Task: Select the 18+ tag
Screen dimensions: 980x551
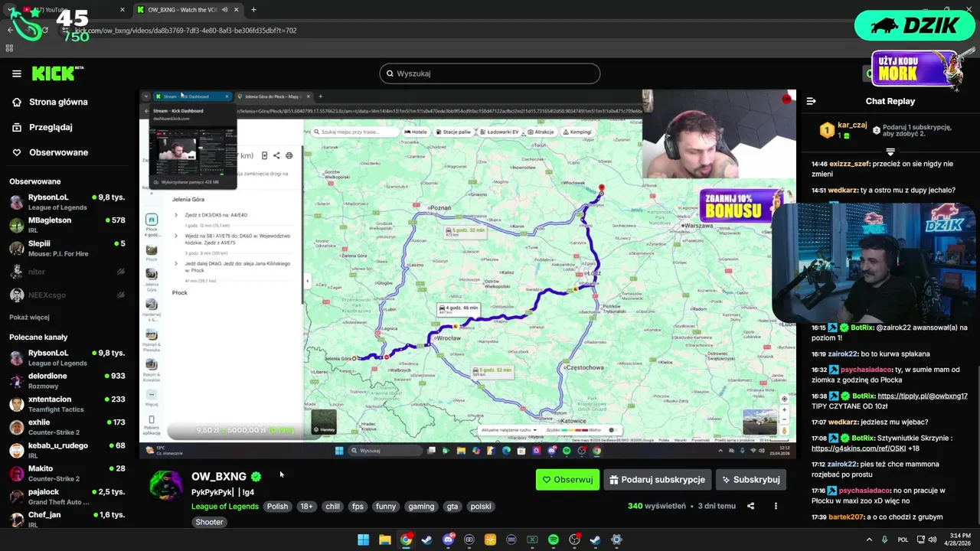Action: 306,507
